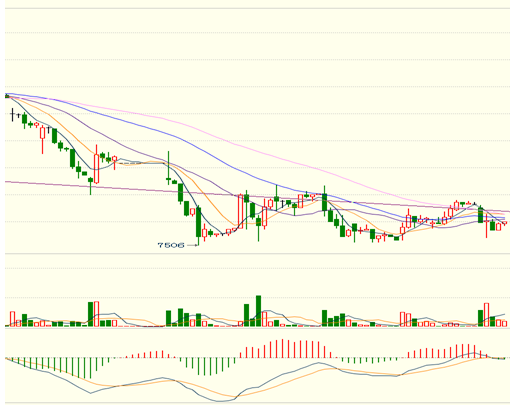Screen dimensions: 510x405
Task: Click the arrow beside the 7506 label
Action: coord(193,245)
